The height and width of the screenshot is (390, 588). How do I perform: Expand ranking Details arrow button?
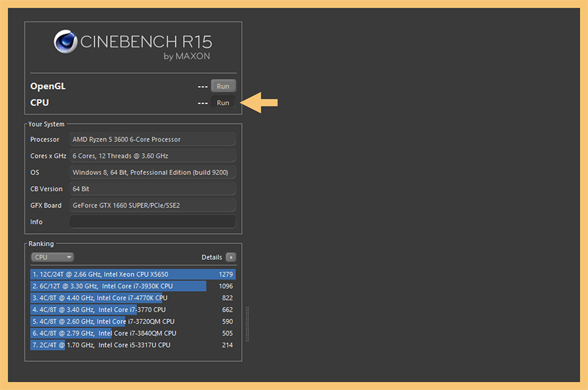tap(231, 258)
